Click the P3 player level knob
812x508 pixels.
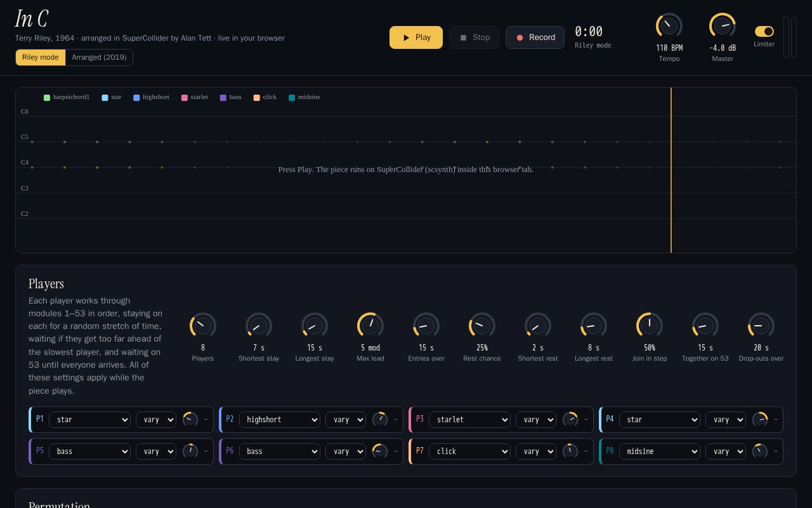tap(570, 420)
